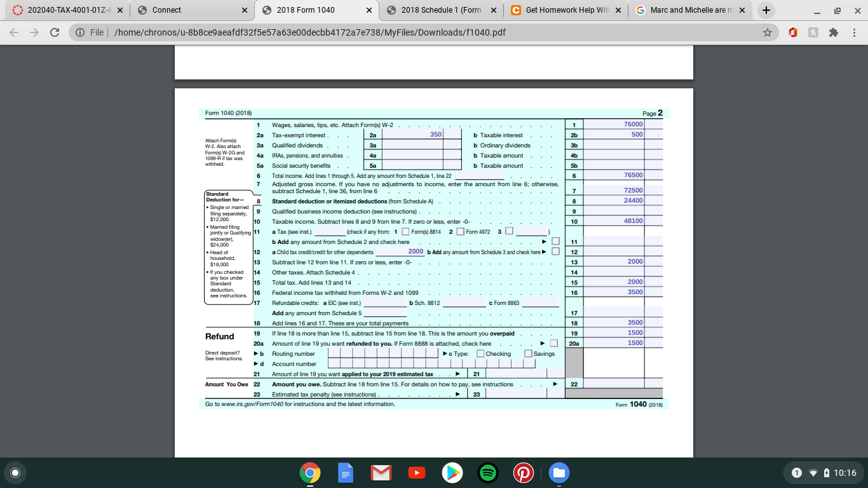Launch Spotify from the shelf
The image size is (868, 488).
[x=487, y=473]
